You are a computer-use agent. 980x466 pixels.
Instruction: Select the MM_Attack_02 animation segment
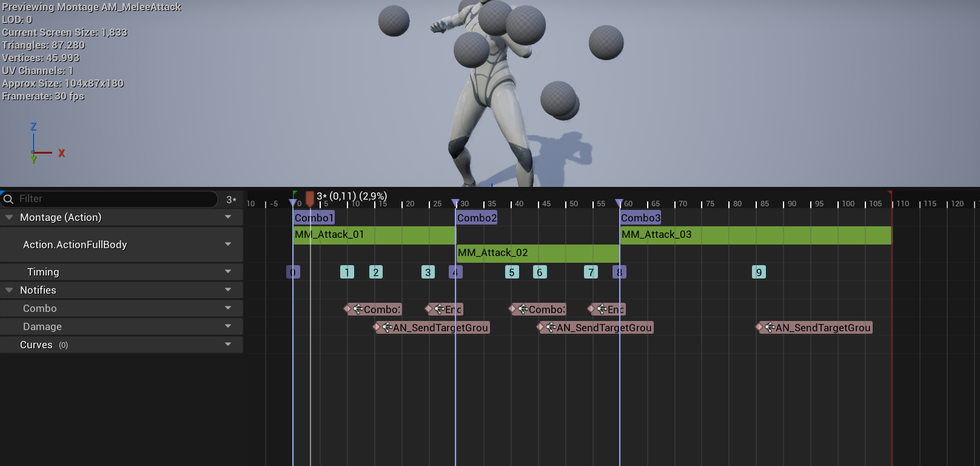(537, 253)
